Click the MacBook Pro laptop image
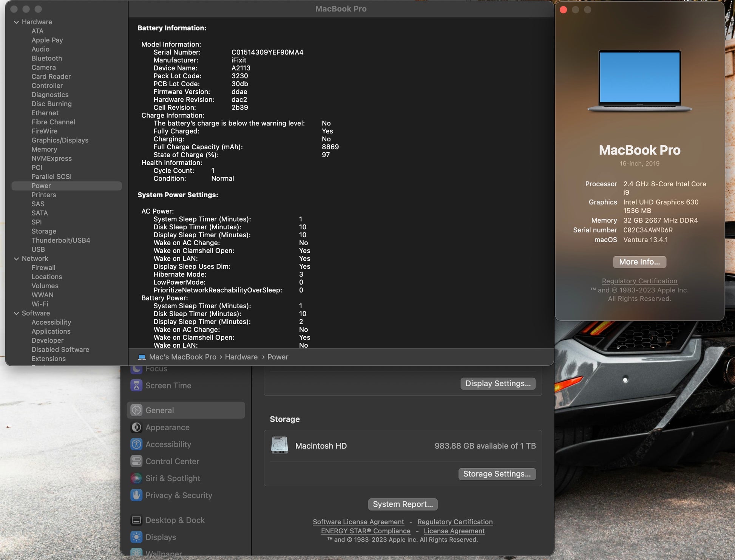This screenshot has height=560, width=735. click(639, 81)
